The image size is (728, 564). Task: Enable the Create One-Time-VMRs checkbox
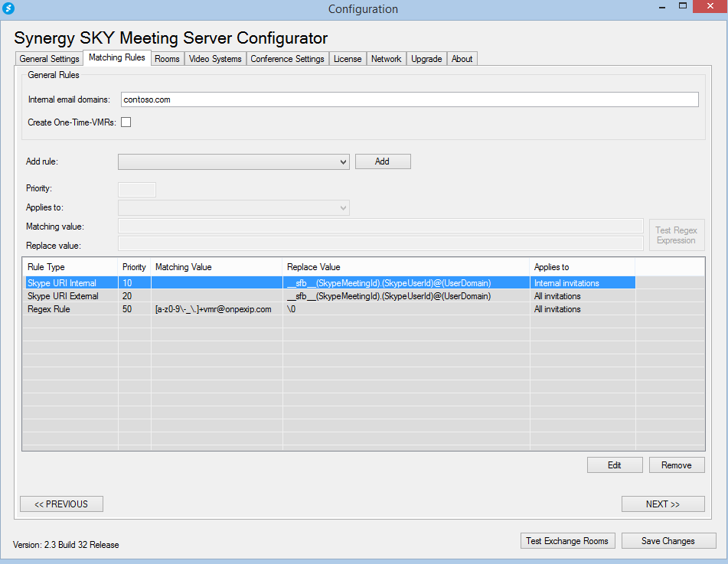(126, 122)
